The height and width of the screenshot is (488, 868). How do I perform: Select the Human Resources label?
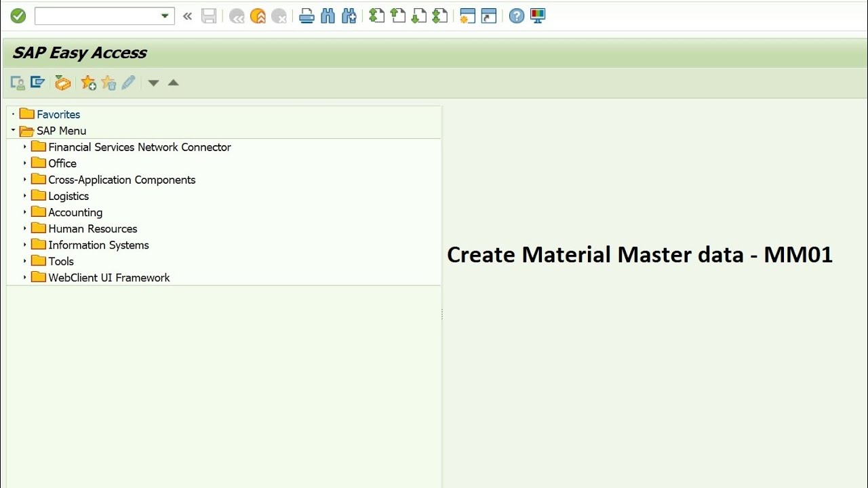click(x=93, y=228)
